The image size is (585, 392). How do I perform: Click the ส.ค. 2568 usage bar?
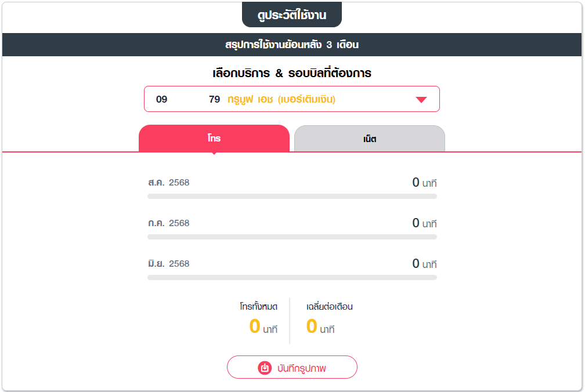[292, 197]
